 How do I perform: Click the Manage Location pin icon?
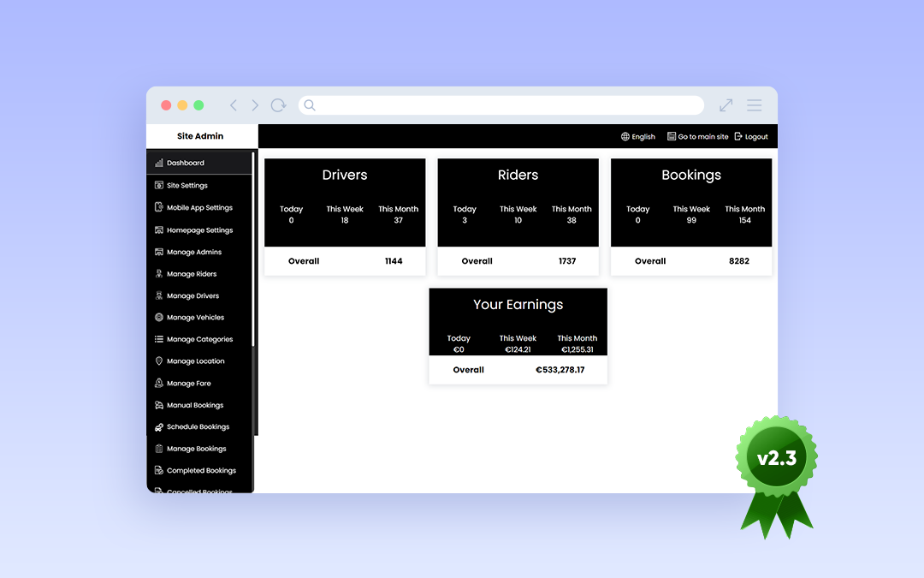pos(159,361)
